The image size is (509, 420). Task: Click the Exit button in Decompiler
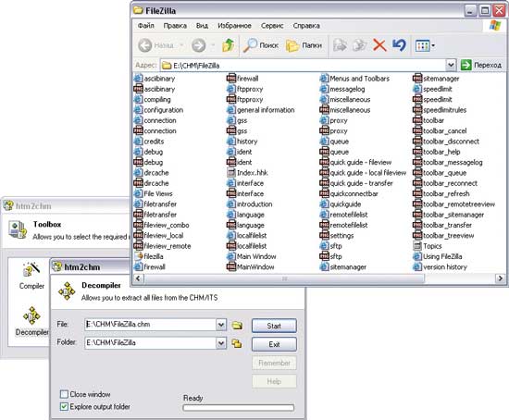(274, 344)
